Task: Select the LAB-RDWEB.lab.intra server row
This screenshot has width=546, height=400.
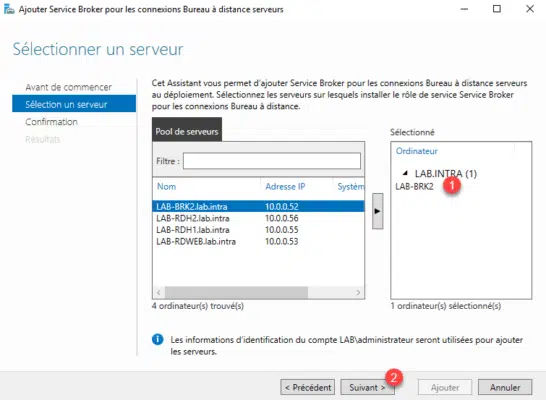Action: (x=258, y=241)
